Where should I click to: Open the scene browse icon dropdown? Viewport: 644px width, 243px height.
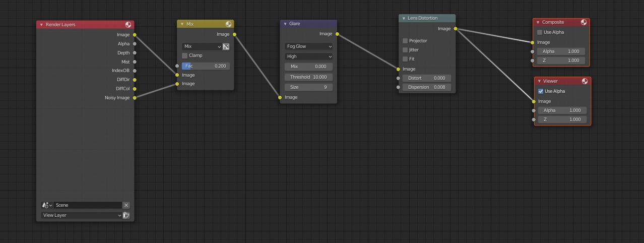tap(46, 205)
